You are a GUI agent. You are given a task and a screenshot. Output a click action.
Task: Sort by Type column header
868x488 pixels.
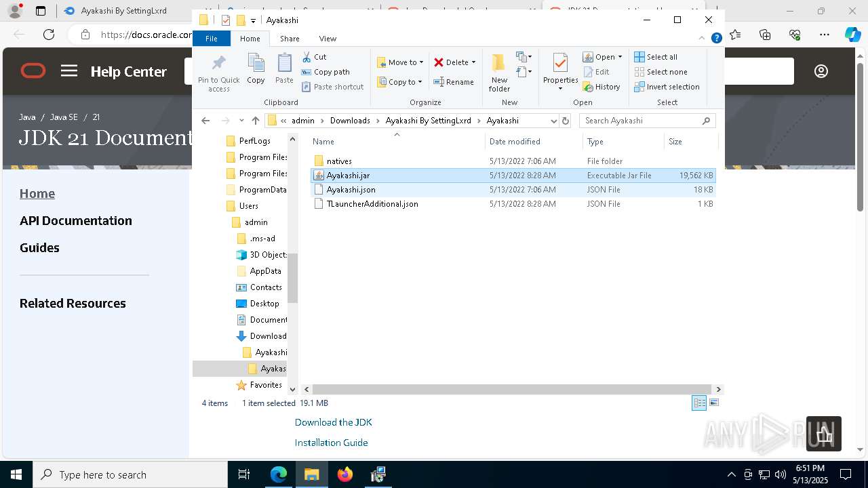(x=623, y=142)
